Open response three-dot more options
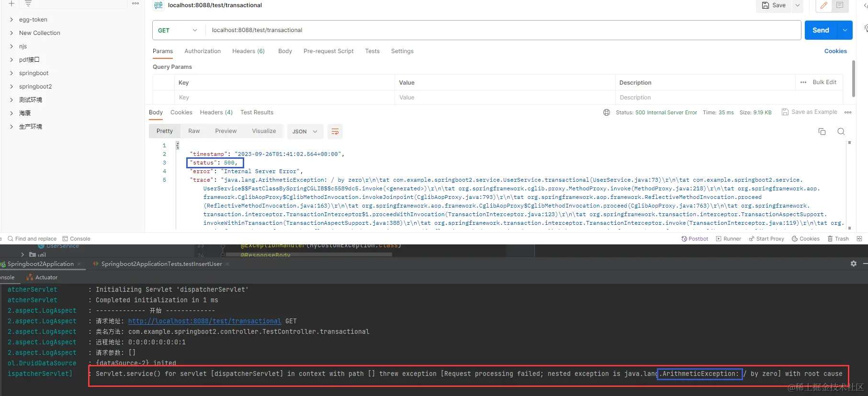868x396 pixels. point(848,112)
